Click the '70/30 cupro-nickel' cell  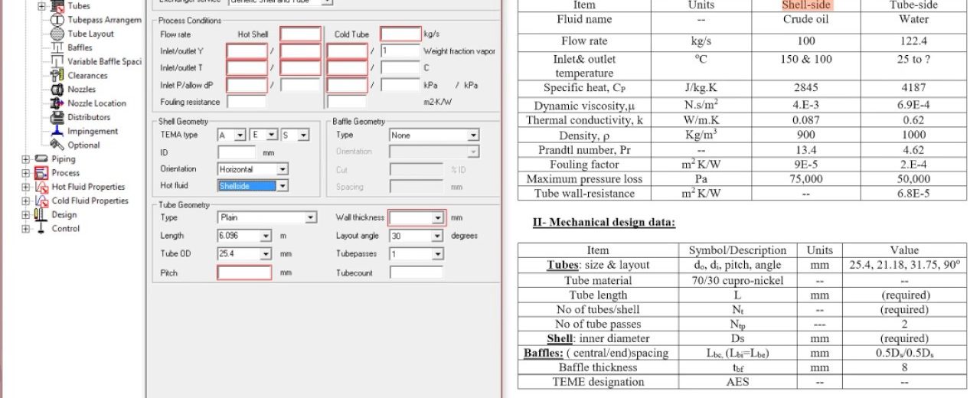click(737, 280)
